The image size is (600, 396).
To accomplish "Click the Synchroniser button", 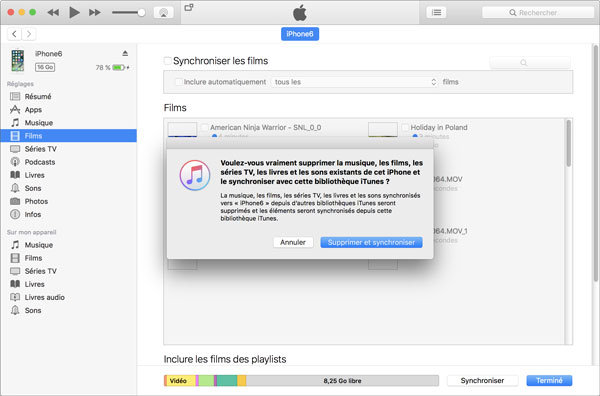I will [482, 380].
